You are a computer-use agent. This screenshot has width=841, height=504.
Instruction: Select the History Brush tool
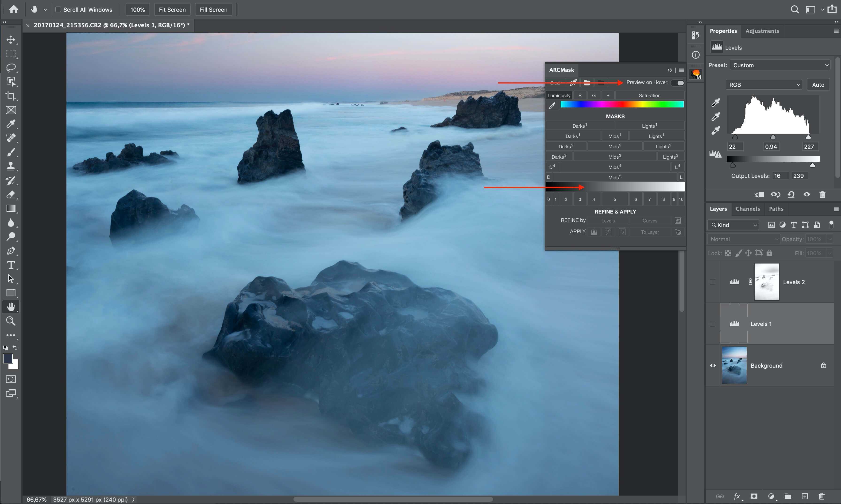(x=11, y=180)
